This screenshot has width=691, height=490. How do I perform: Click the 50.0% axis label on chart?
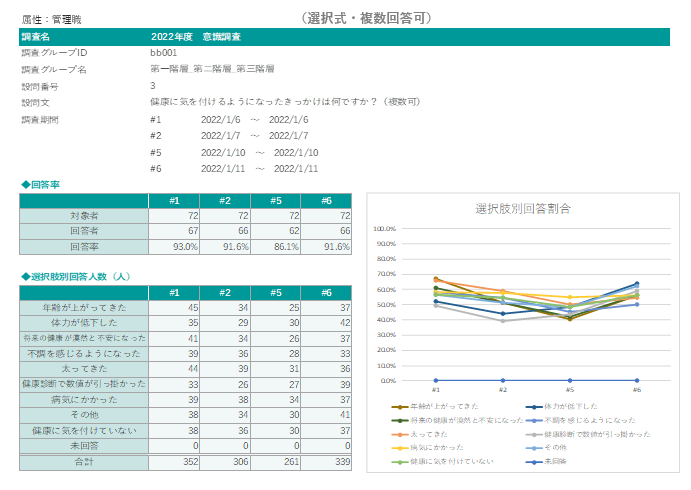pyautogui.click(x=386, y=304)
